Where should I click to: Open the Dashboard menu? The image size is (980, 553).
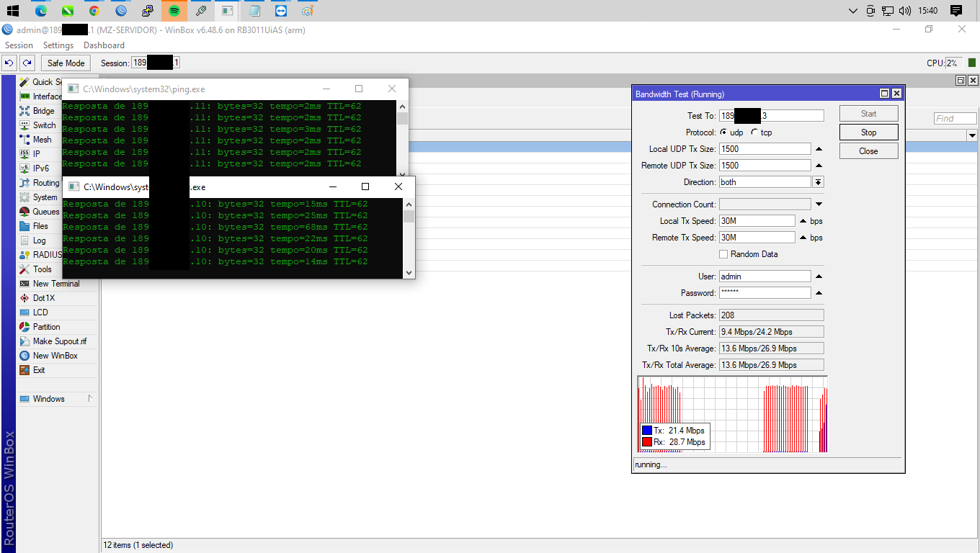point(104,45)
